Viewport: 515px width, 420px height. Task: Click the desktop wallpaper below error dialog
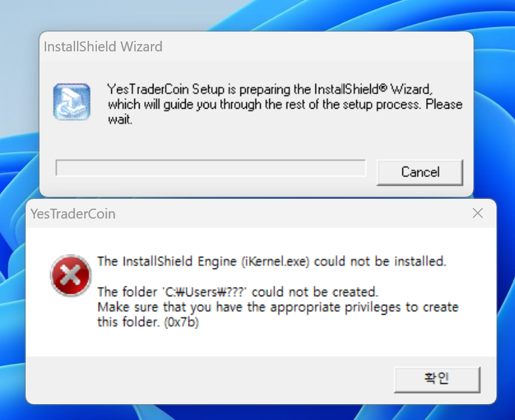tap(257, 413)
